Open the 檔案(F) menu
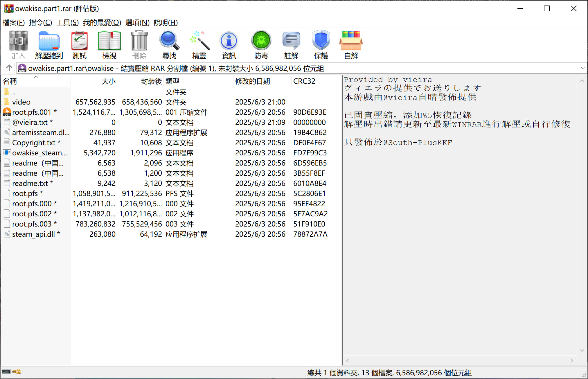This screenshot has height=379, width=588. 14,23
